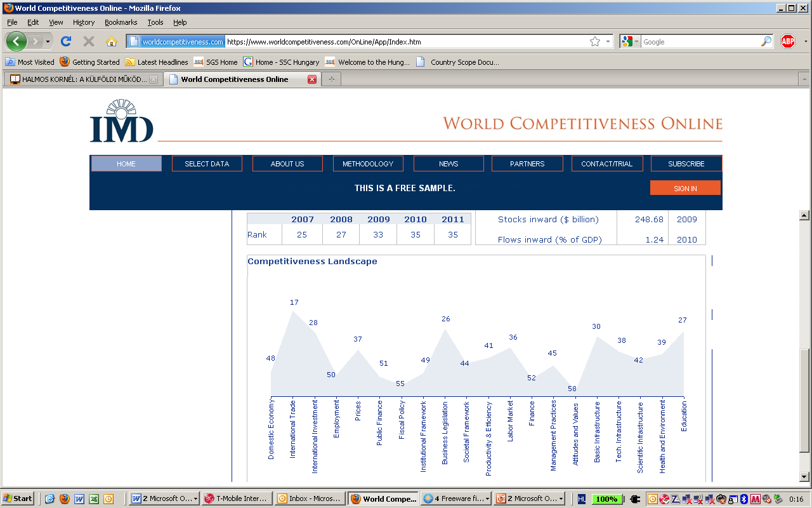Open a new tab with plus button
This screenshot has width=812, height=508.
click(x=331, y=79)
